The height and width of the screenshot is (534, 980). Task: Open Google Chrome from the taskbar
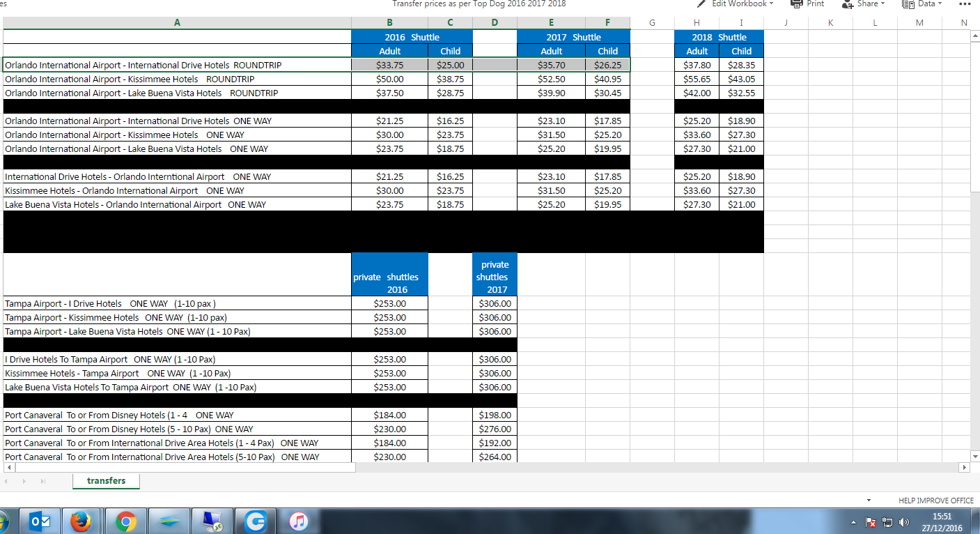tap(125, 521)
